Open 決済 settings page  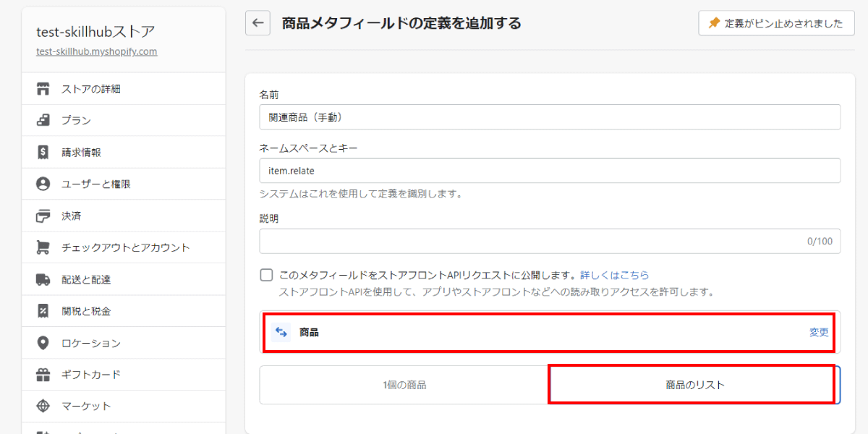(x=124, y=216)
